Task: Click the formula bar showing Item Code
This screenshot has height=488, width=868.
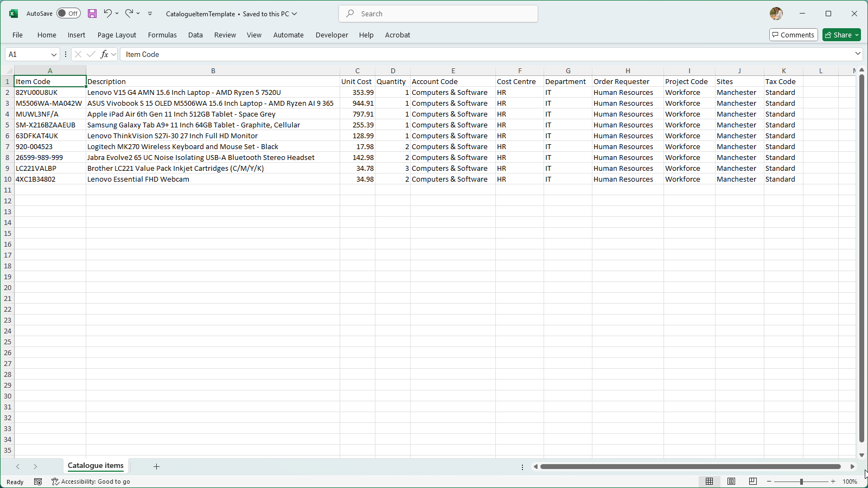Action: pyautogui.click(x=486, y=54)
